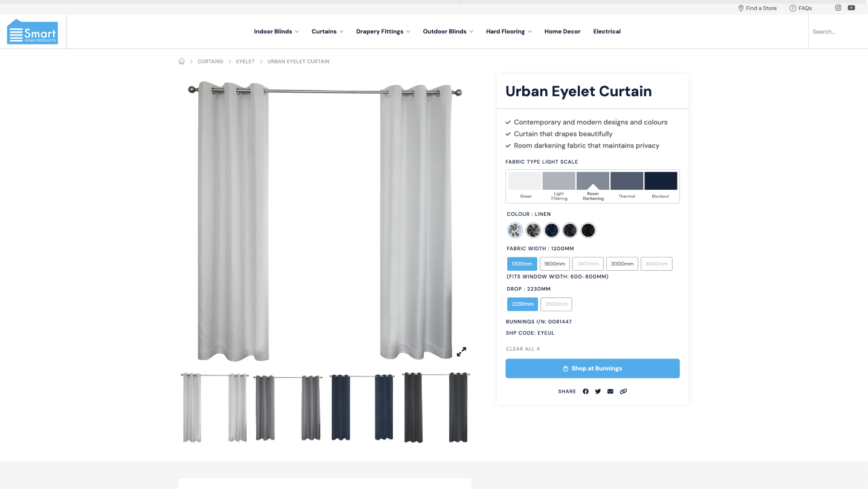Click the Instagram icon in top bar
This screenshot has height=489, width=868.
click(838, 8)
